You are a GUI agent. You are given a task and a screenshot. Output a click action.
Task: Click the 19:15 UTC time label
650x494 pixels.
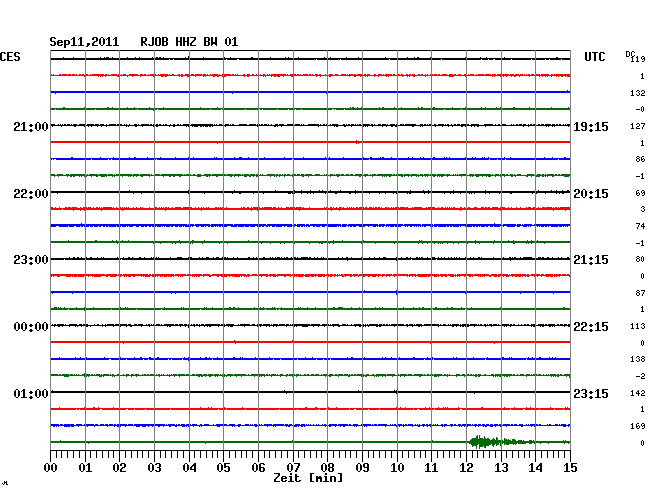(x=591, y=126)
